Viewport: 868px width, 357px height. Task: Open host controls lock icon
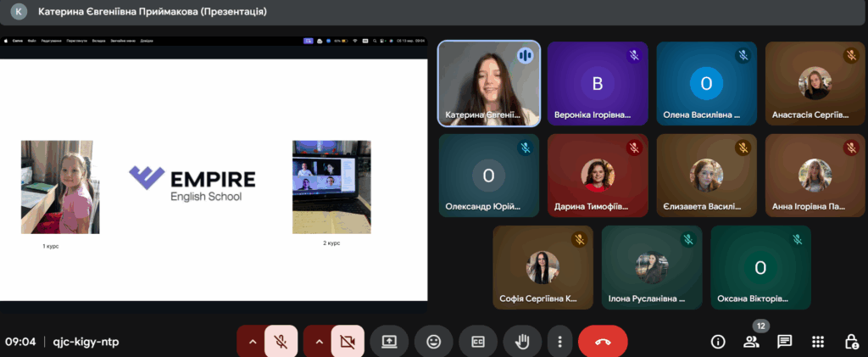click(x=851, y=341)
